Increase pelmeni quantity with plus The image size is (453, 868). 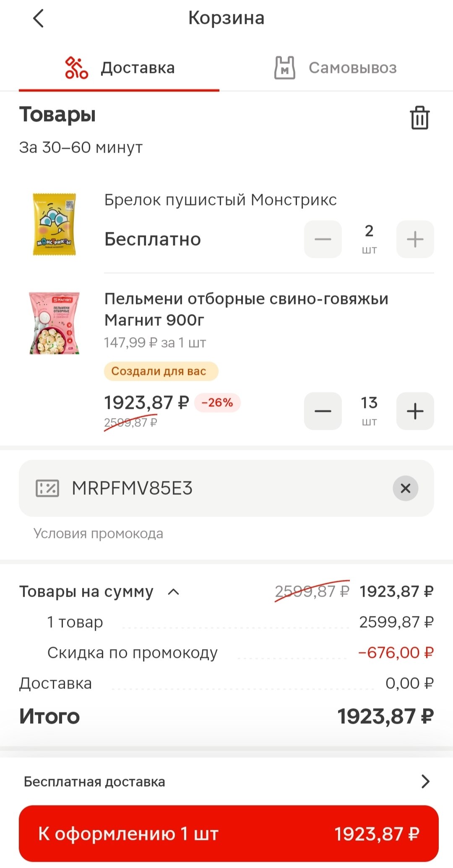(415, 411)
